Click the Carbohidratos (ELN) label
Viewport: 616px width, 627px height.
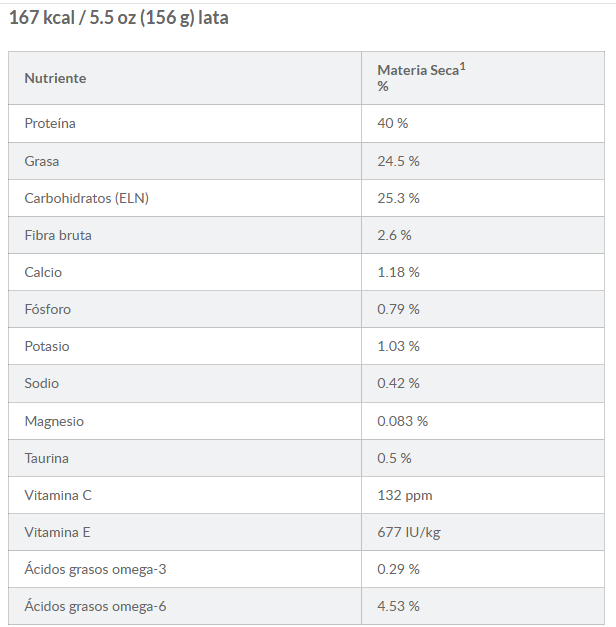pos(86,198)
